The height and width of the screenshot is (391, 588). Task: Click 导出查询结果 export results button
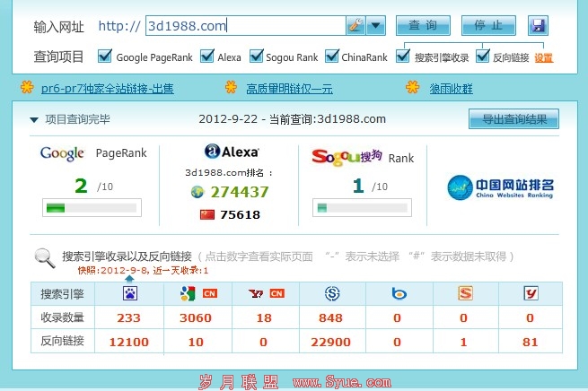[x=513, y=119]
